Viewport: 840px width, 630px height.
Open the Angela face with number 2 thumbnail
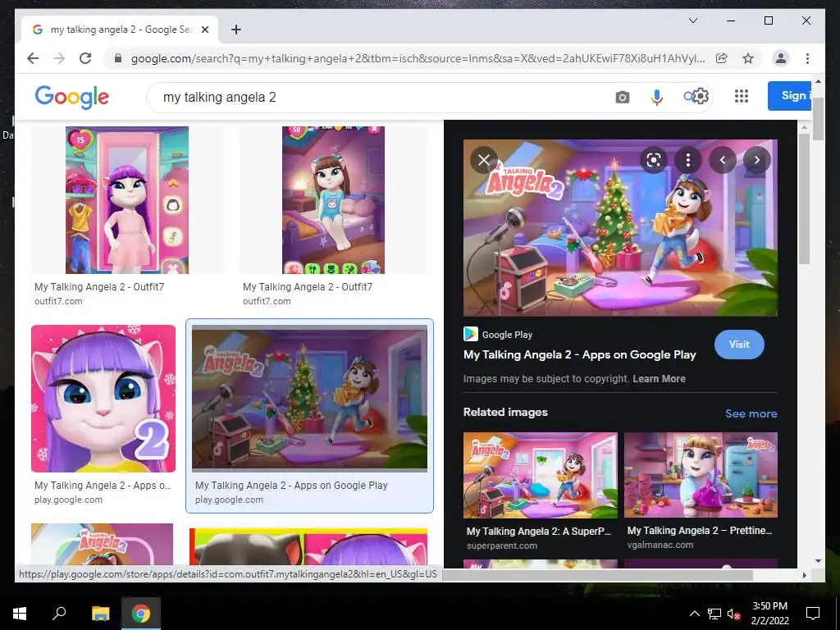pyautogui.click(x=103, y=399)
